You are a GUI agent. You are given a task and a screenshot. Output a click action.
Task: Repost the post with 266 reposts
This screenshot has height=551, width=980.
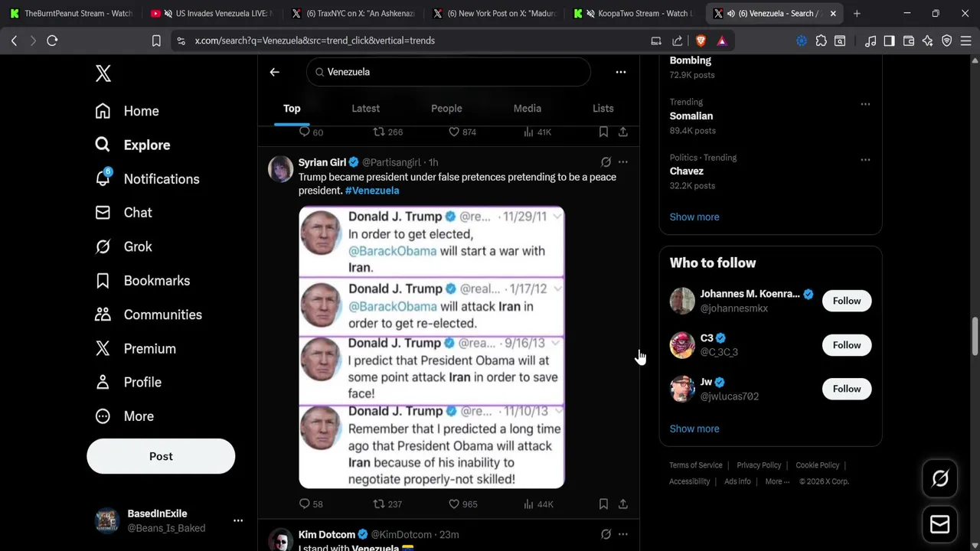coord(387,132)
